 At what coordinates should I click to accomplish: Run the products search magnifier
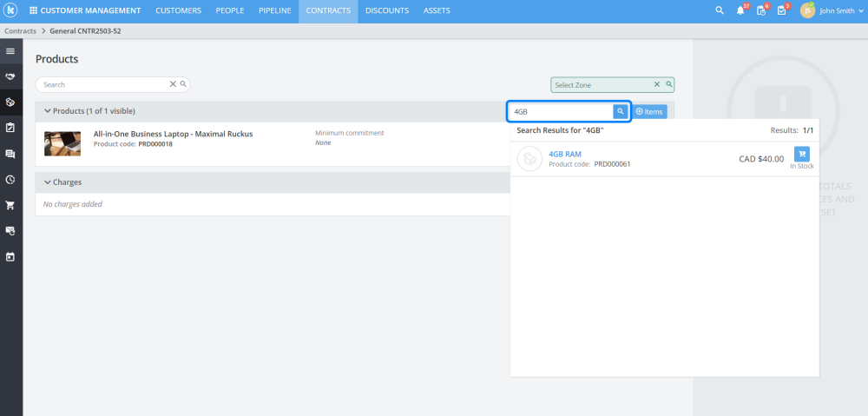tap(183, 84)
